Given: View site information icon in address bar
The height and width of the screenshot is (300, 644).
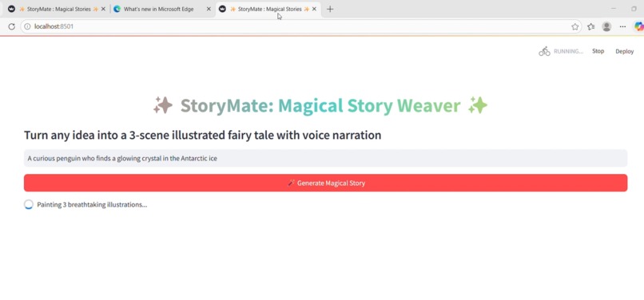Looking at the screenshot, I should click(x=27, y=26).
